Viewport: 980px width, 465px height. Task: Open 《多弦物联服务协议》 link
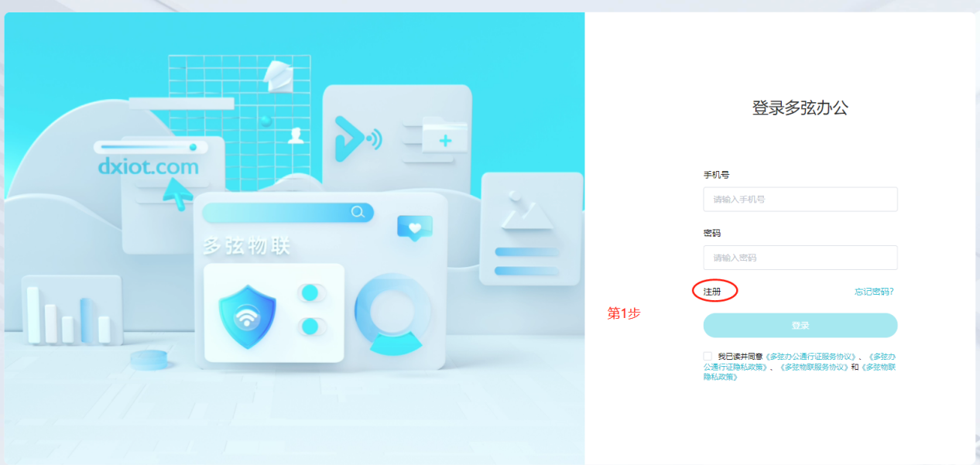tap(814, 367)
